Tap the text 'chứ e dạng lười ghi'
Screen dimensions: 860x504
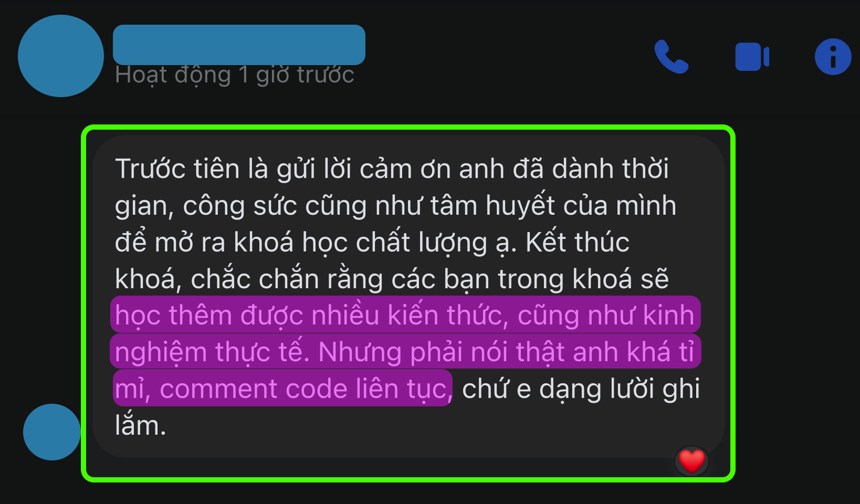[581, 389]
